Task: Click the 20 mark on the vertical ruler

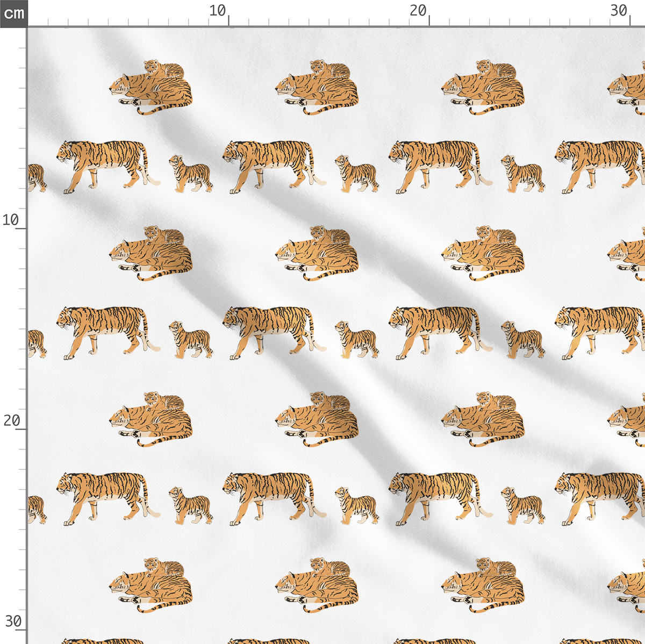Action: pyautogui.click(x=11, y=420)
